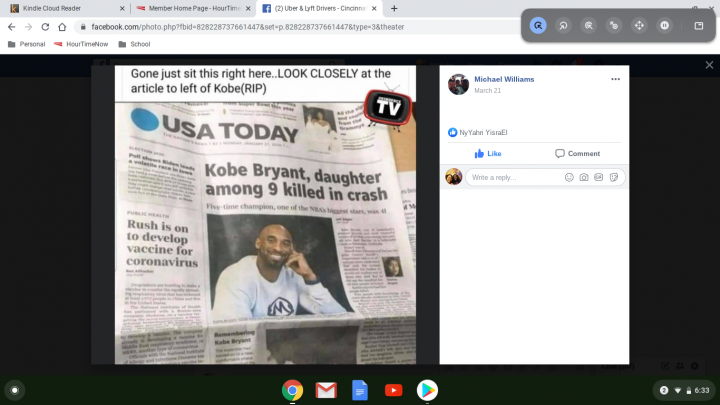Toggle autoclick menu position
This screenshot has width=720, height=405.
pos(699,25)
